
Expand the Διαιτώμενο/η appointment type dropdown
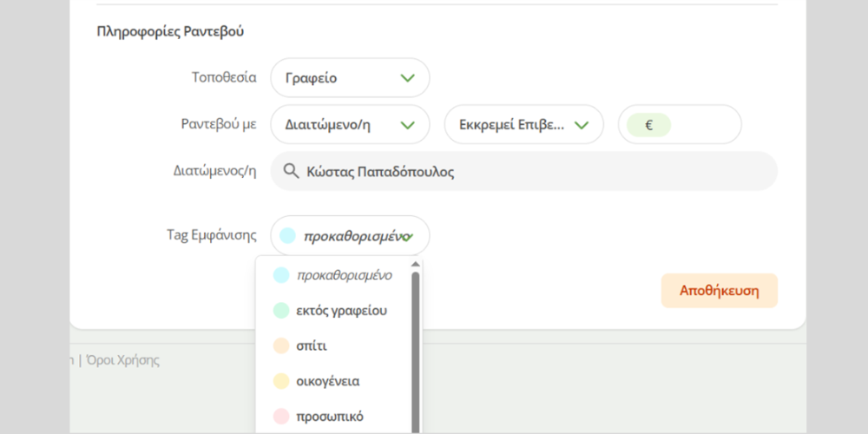350,125
